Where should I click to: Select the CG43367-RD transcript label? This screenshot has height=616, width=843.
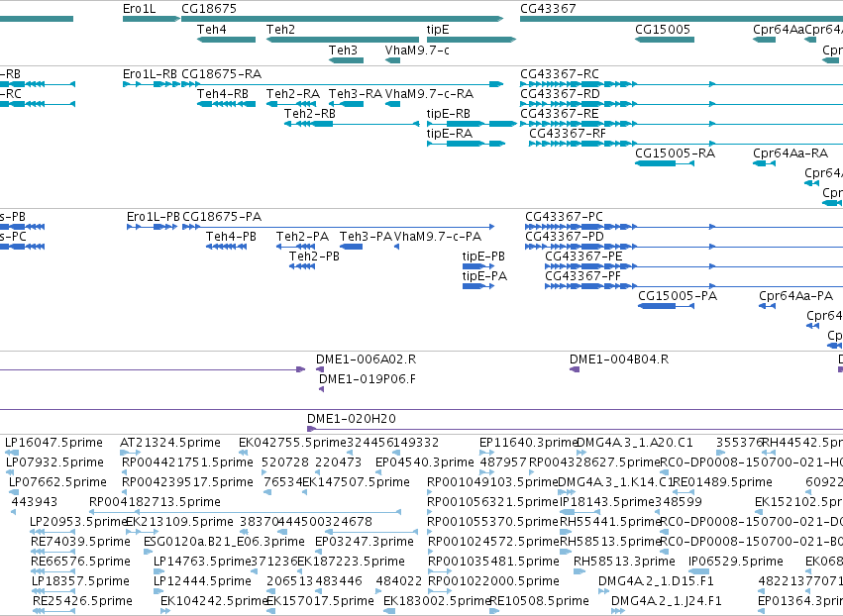(x=560, y=93)
